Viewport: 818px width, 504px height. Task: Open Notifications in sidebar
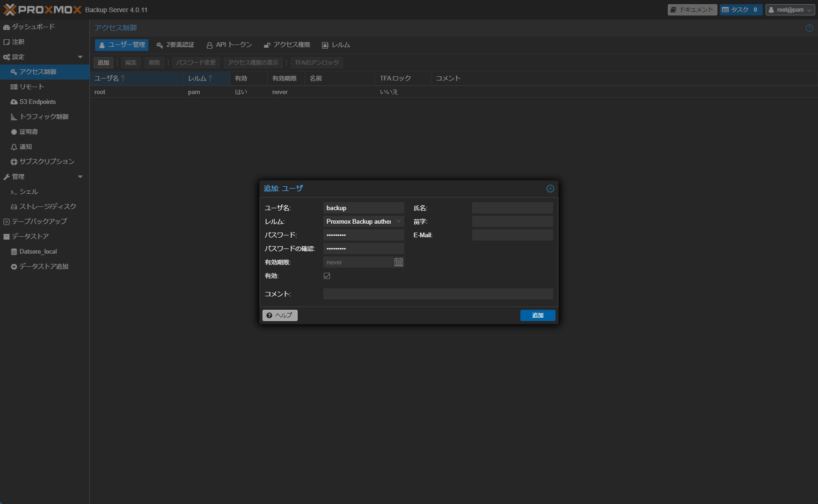coord(26,146)
